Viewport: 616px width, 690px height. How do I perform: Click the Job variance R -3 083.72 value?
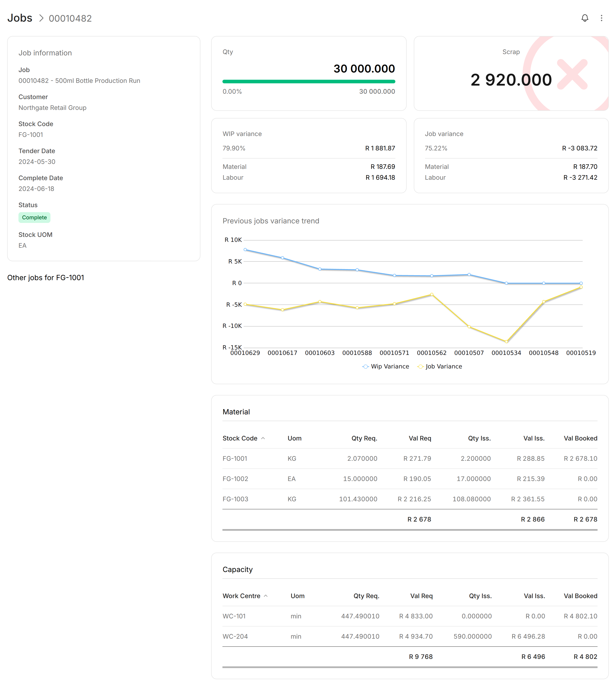pyautogui.click(x=580, y=148)
